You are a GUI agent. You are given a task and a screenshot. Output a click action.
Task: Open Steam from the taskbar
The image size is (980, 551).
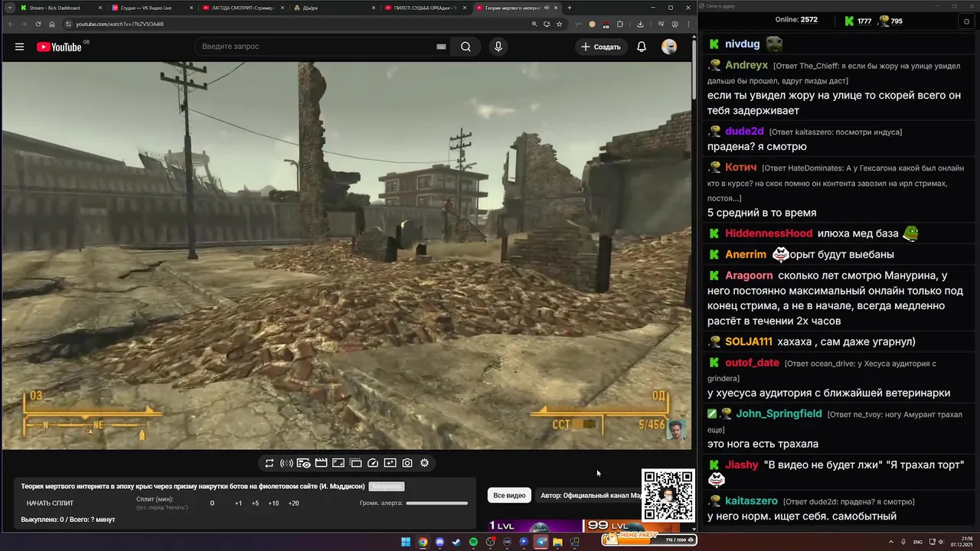coord(456,542)
